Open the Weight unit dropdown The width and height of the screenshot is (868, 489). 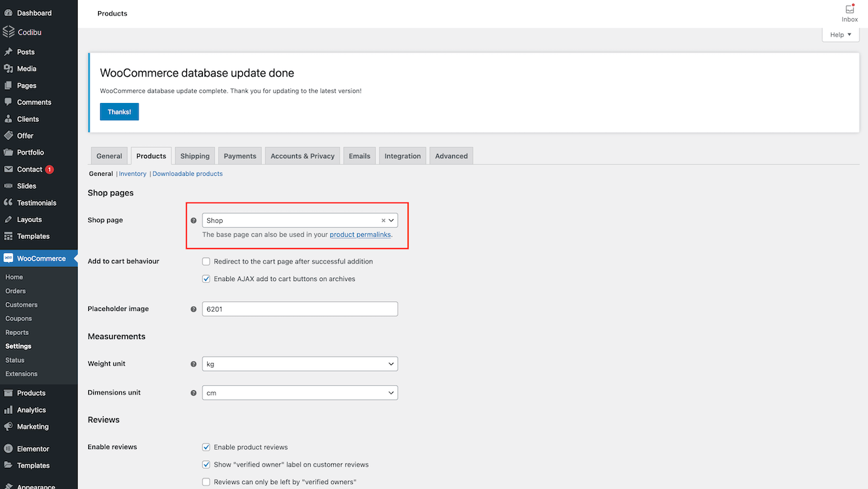(x=300, y=364)
